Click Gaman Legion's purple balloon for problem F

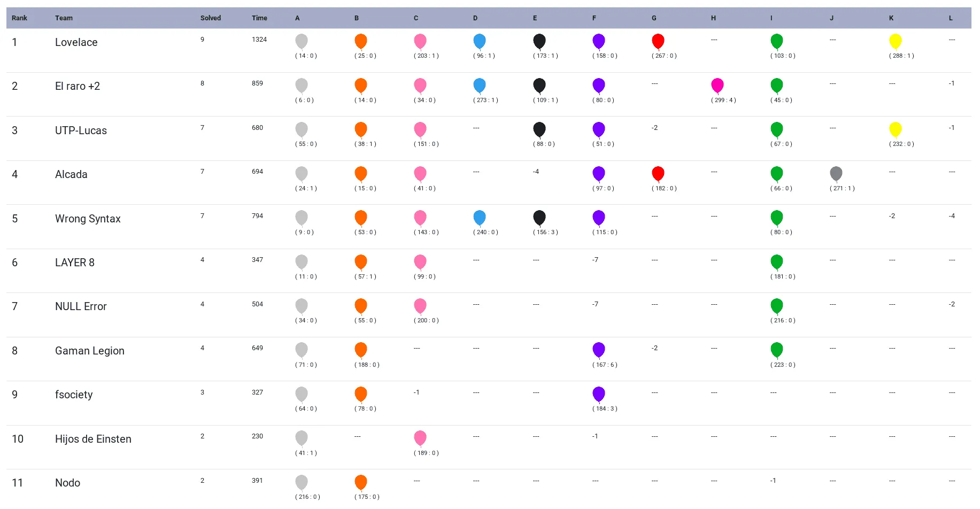598,350
